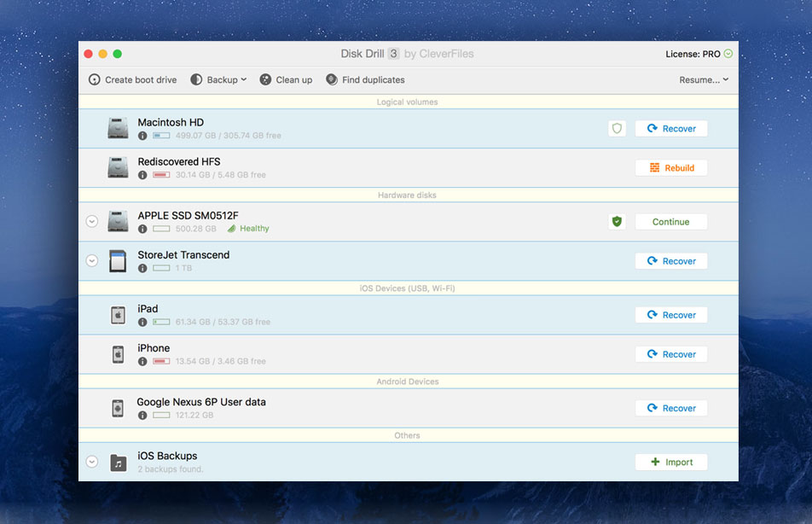Open the License PRO menu
The image size is (812, 524).
[699, 53]
